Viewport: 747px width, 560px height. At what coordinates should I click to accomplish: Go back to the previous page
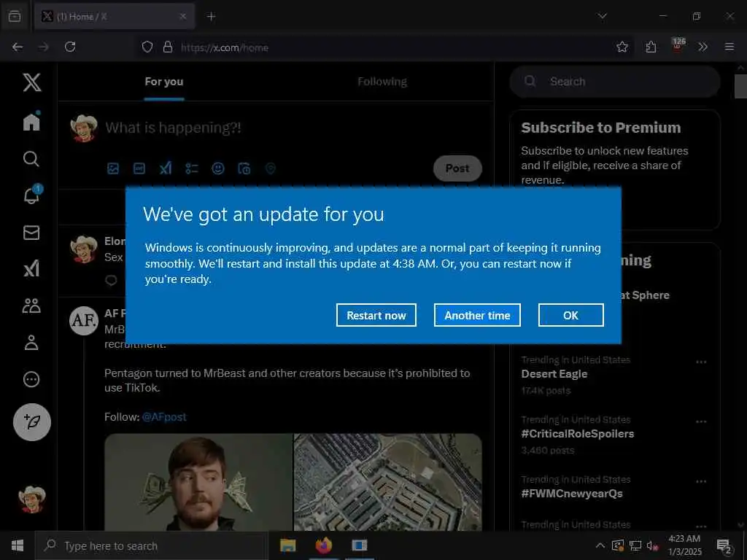coord(18,47)
